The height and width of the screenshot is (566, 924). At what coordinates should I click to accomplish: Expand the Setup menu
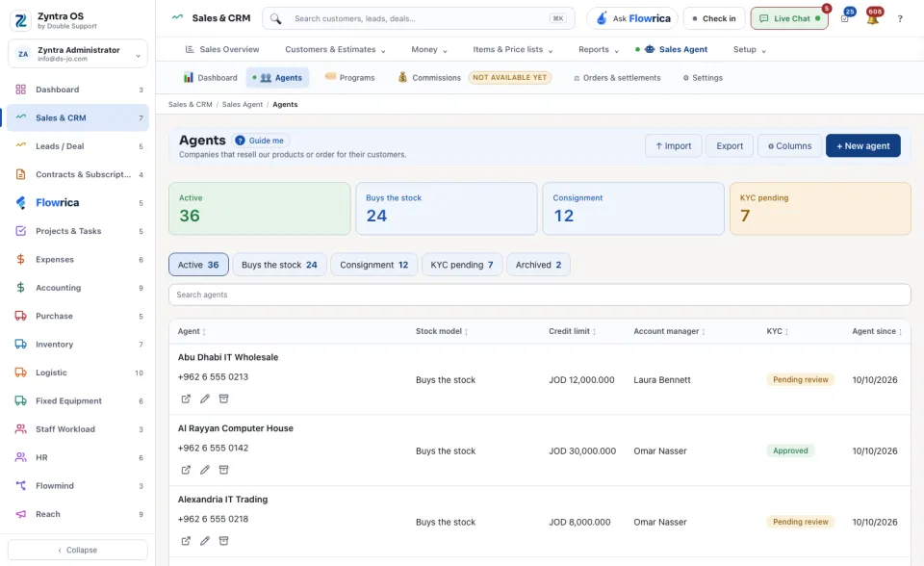749,49
